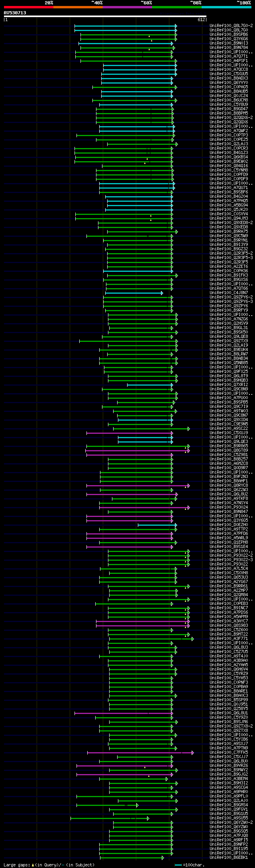Select the UniRef100_A9SC22 entry
Viewport: 255px width, 868px height.
229,428
